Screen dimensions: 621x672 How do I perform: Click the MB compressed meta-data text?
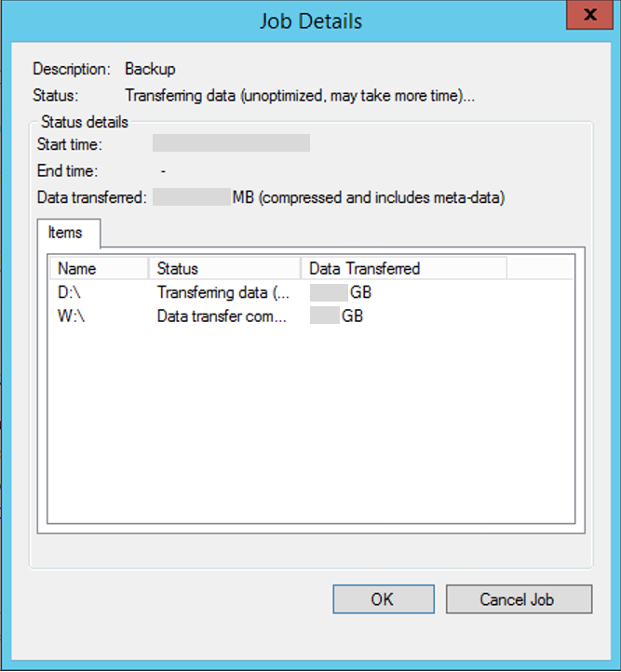coord(369,197)
